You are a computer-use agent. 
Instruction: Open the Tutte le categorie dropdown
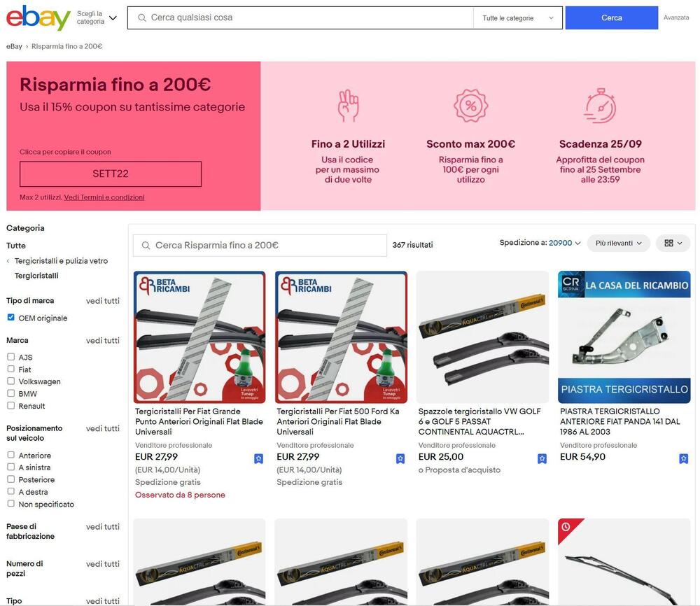518,18
